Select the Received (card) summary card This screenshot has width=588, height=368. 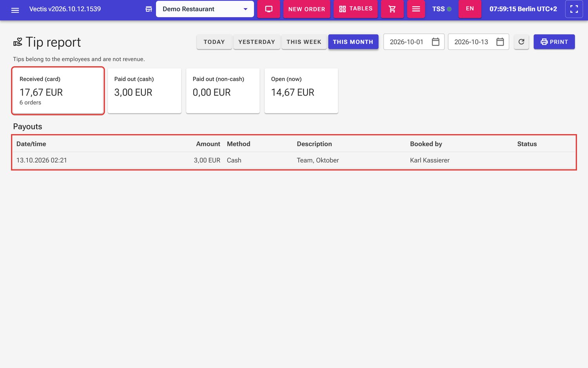(58, 91)
